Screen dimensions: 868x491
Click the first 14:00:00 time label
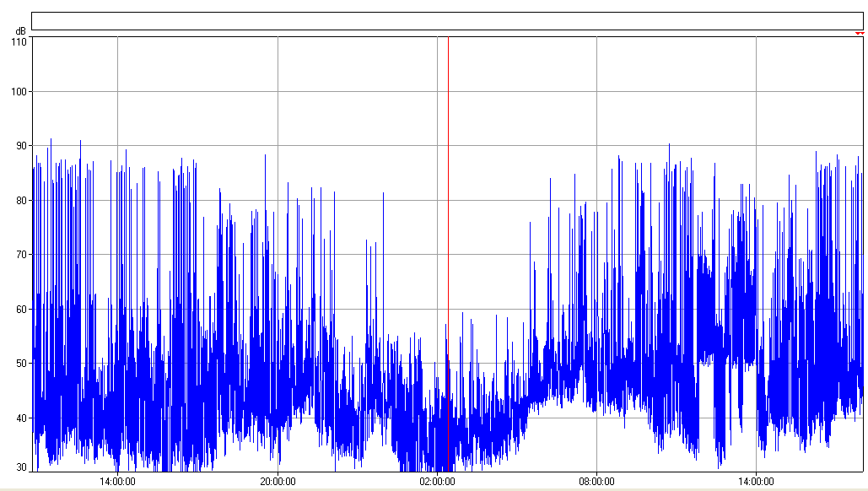117,482
